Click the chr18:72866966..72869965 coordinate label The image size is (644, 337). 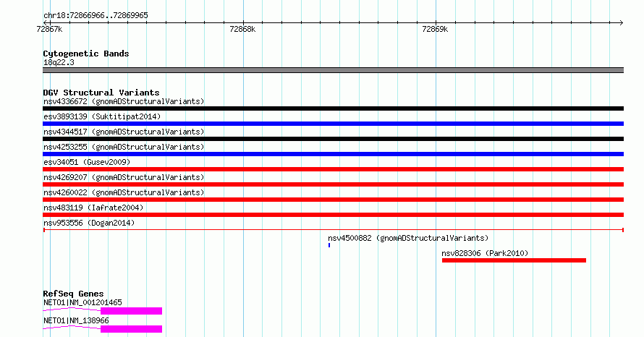(96, 16)
